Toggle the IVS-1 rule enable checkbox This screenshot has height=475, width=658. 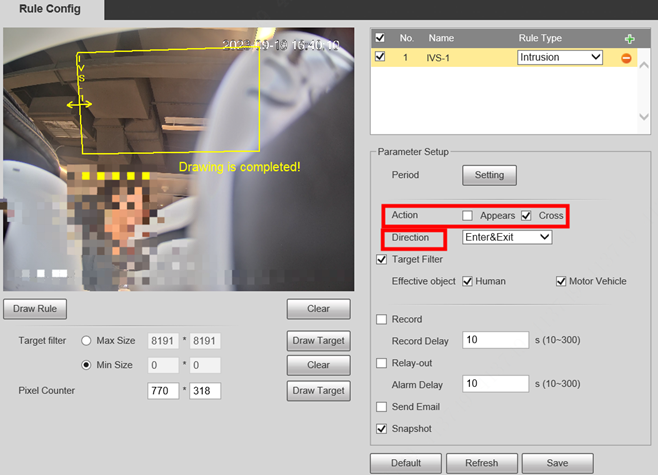click(x=379, y=58)
